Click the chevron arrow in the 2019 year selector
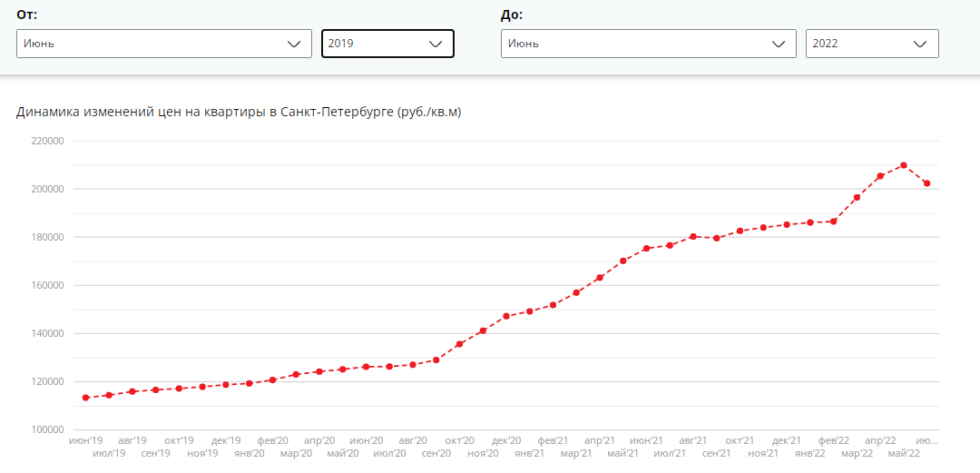The image size is (980, 473). pyautogui.click(x=436, y=44)
